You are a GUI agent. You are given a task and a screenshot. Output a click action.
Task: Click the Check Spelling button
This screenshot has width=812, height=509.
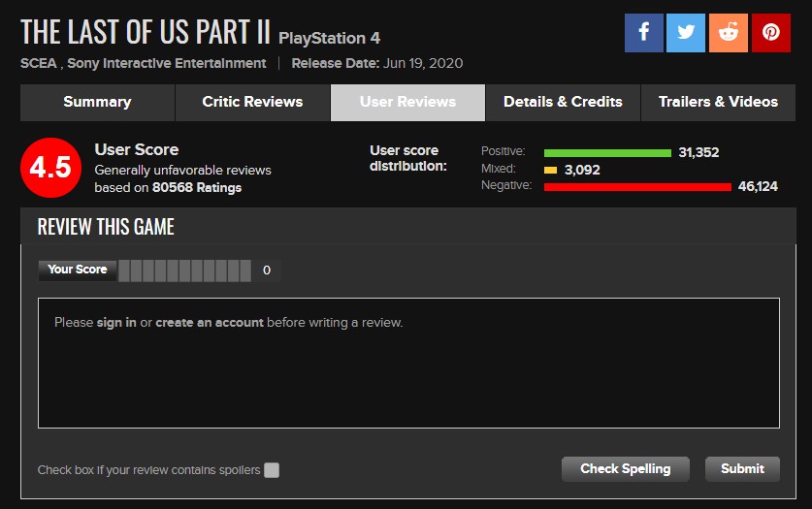[x=626, y=469]
